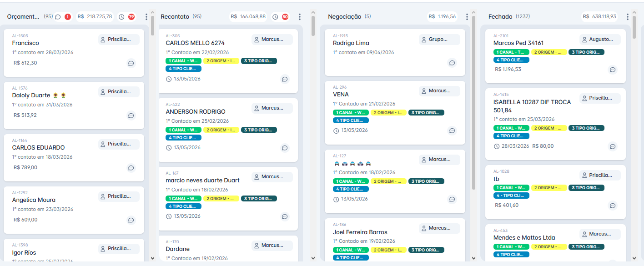The image size is (644, 266).
Task: Open chat icon on Rodrigo Lima card
Action: 452,63
